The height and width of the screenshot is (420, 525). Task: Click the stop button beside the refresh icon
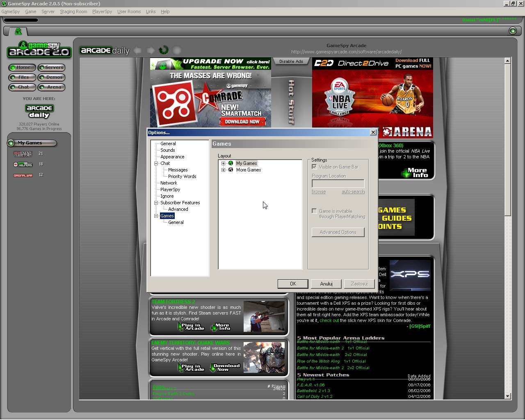pos(177,50)
